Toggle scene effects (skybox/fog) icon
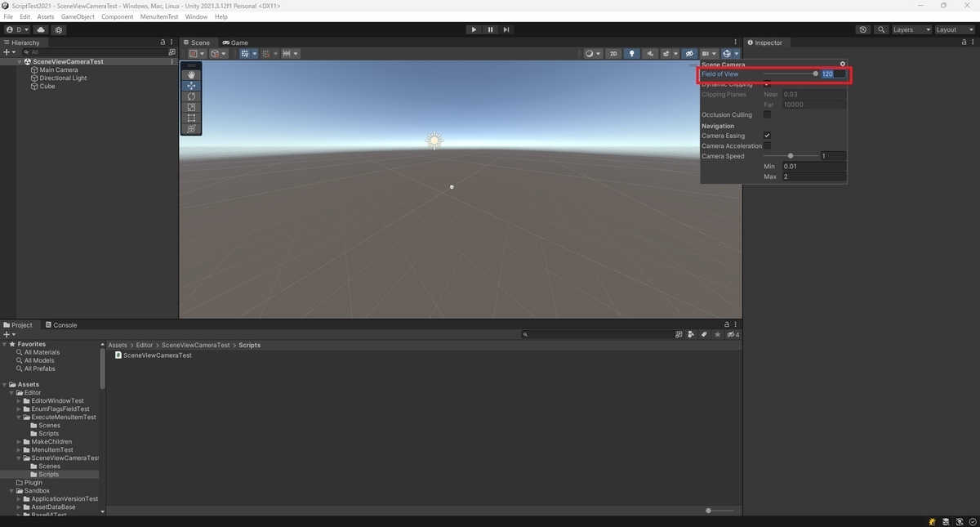Viewport: 980px width, 527px height. click(x=667, y=54)
